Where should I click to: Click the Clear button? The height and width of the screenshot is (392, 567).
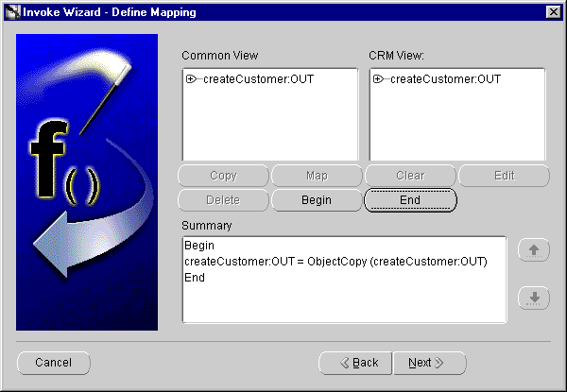(x=410, y=176)
